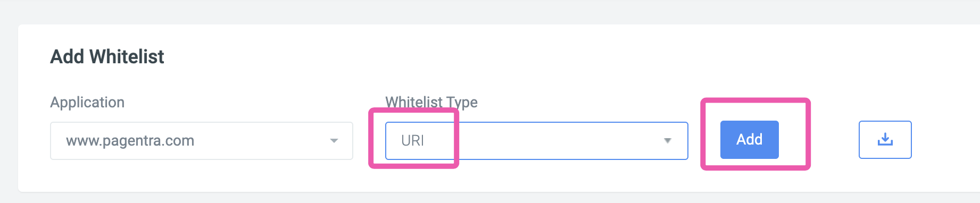The image size is (980, 203).
Task: Click the Whitelist Type dropdown arrow
Action: 667,141
